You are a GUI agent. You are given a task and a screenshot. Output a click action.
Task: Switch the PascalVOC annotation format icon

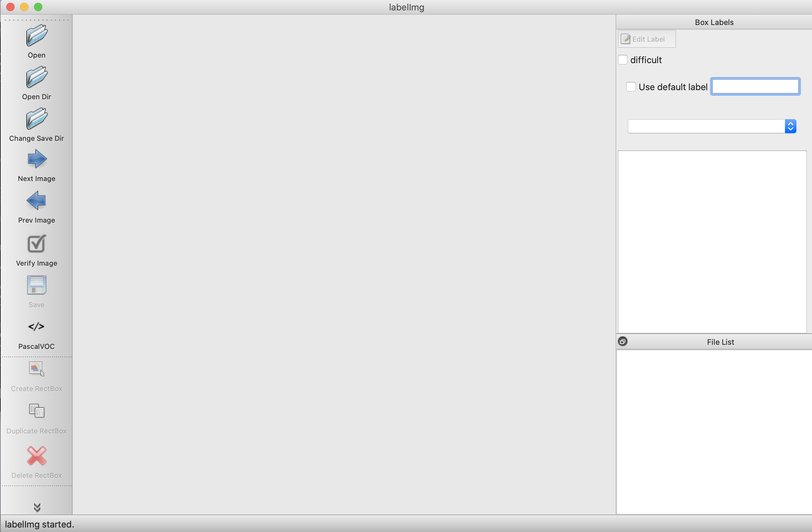[36, 327]
